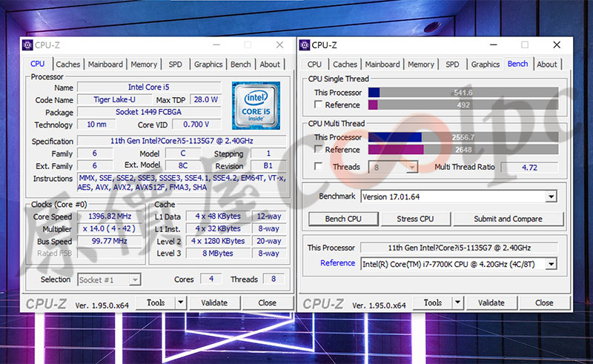This screenshot has width=593, height=364.
Task: Click single thread Reference bar 492
Action: tap(463, 105)
